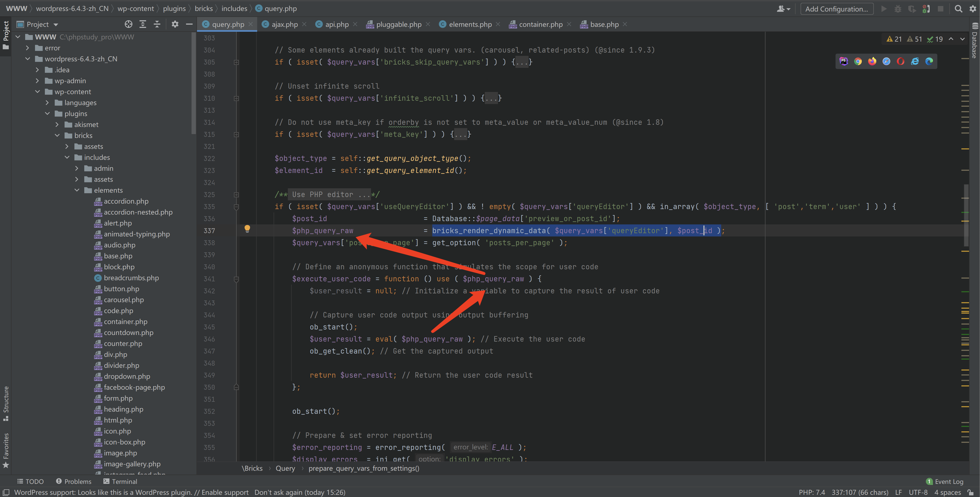This screenshot has width=980, height=497.
Task: Click the Run configuration play icon
Action: 884,9
